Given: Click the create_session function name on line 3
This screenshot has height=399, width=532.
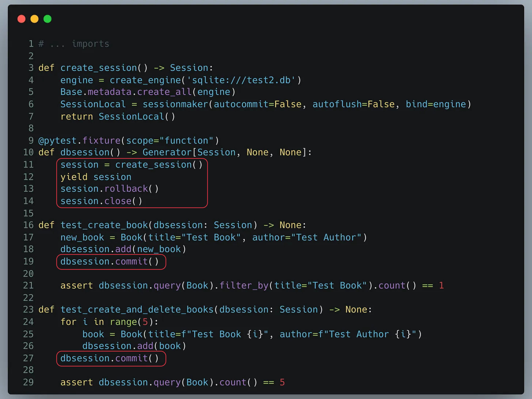Looking at the screenshot, I should 98,68.
